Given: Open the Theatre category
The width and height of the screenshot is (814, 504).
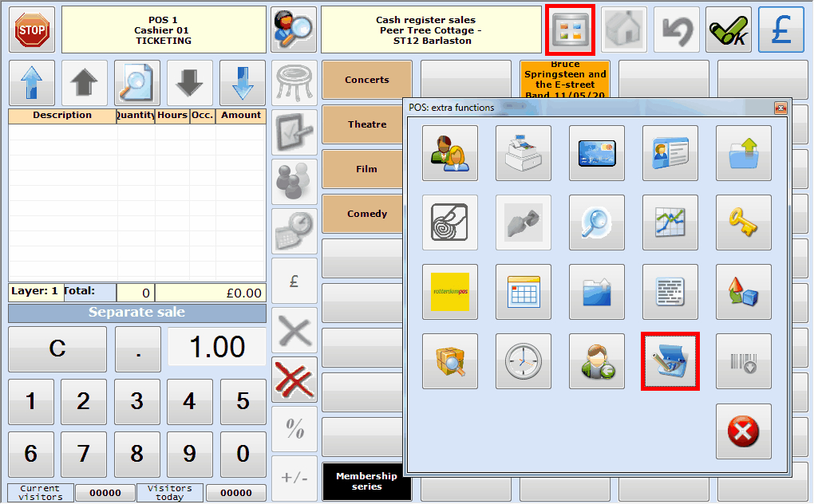Looking at the screenshot, I should (367, 124).
